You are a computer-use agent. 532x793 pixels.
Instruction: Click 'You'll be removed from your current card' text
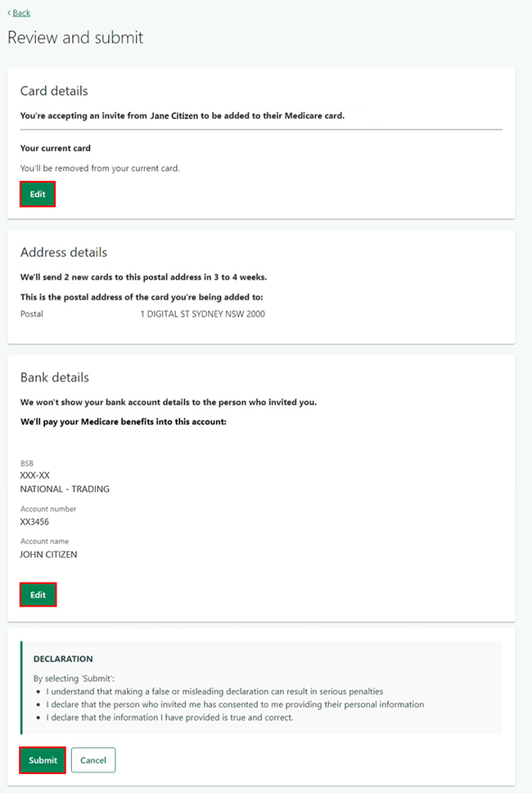(100, 169)
